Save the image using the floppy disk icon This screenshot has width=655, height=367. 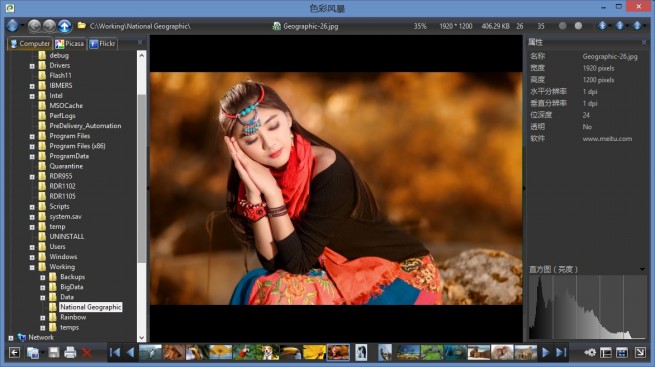(x=54, y=353)
